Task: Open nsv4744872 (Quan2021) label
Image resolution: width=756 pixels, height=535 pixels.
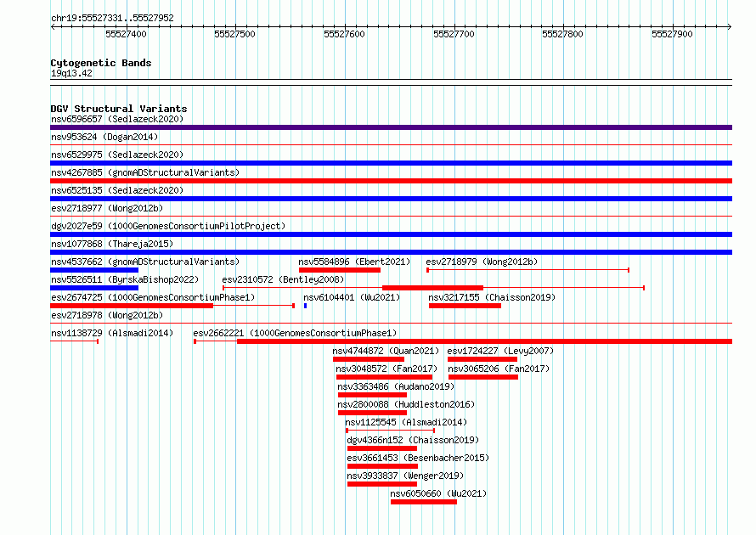Action: [386, 351]
